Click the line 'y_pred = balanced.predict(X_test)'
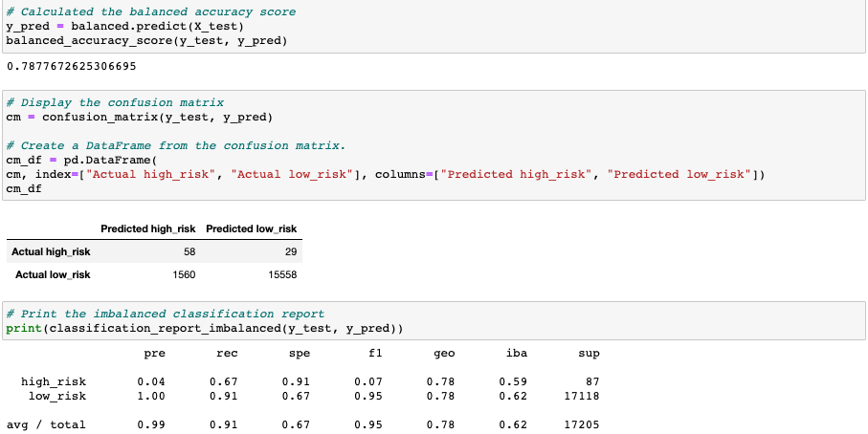 125,26
